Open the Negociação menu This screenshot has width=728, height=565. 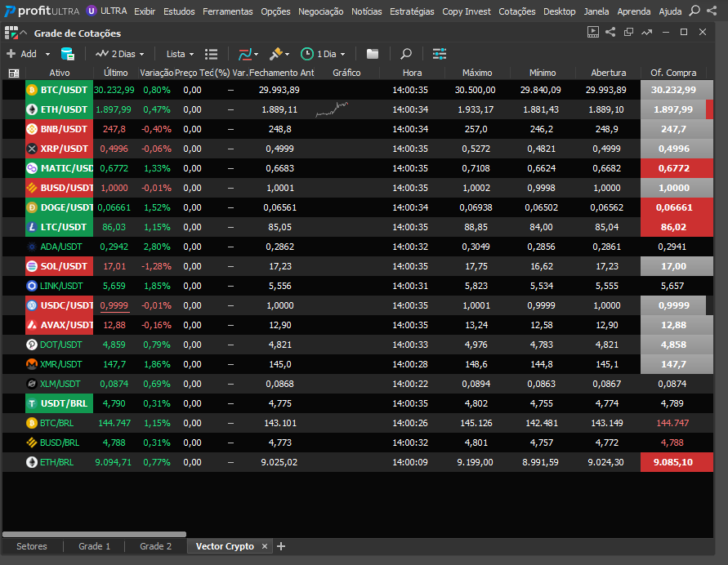click(x=321, y=11)
